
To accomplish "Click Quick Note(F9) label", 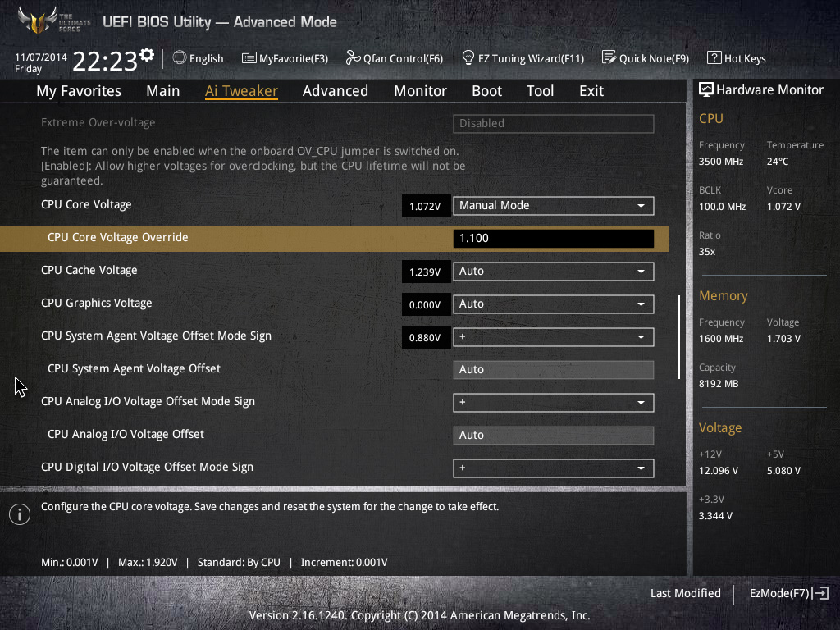I will point(654,58).
